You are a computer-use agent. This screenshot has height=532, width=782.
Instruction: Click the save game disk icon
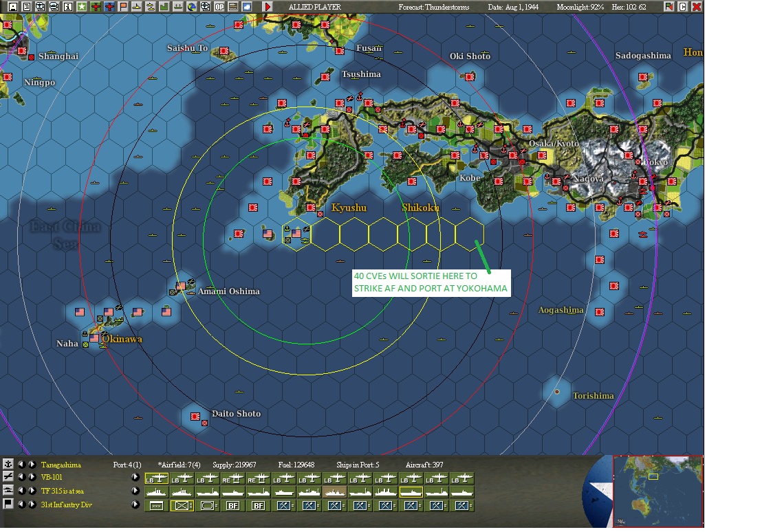[13, 7]
